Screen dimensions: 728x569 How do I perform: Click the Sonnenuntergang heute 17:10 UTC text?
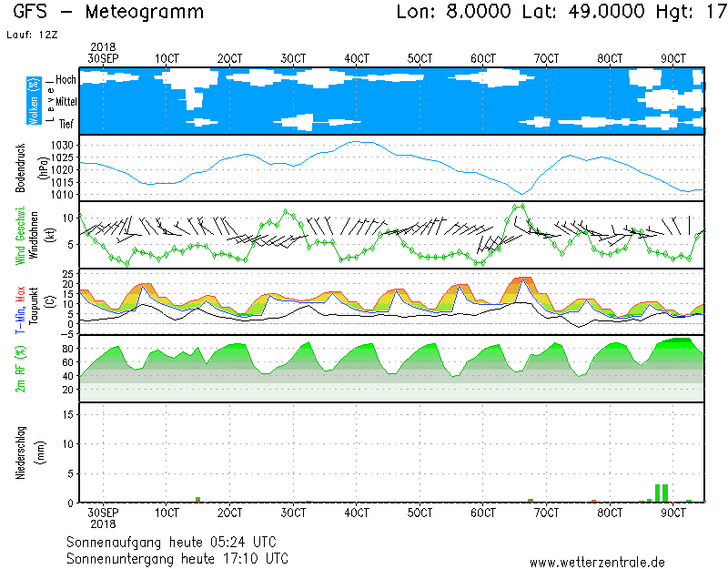coord(177,557)
